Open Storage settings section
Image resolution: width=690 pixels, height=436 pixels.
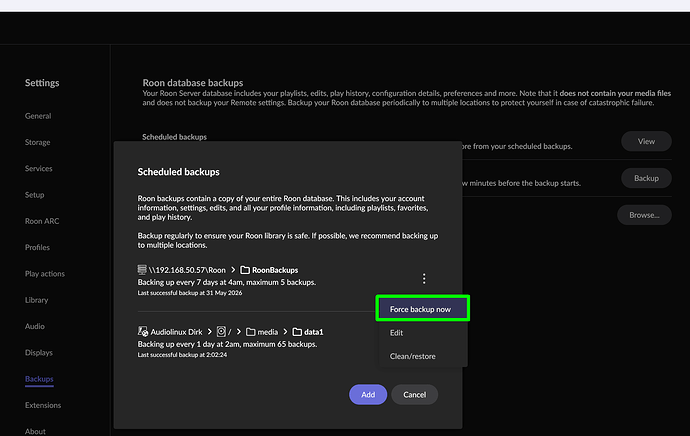(x=37, y=142)
